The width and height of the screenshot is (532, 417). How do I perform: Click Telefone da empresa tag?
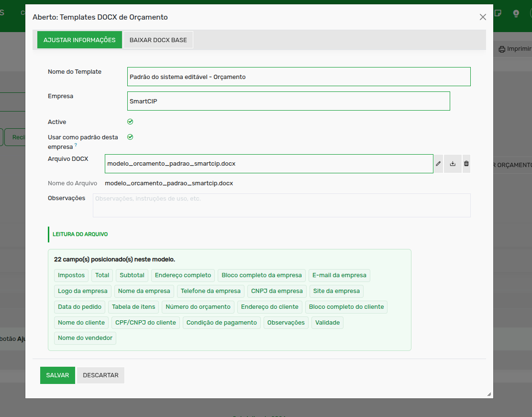point(211,291)
